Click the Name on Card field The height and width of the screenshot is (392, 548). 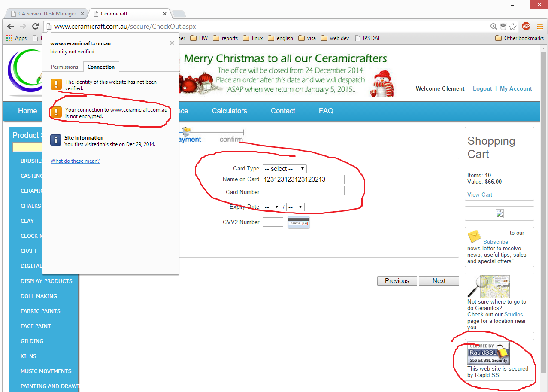303,179
